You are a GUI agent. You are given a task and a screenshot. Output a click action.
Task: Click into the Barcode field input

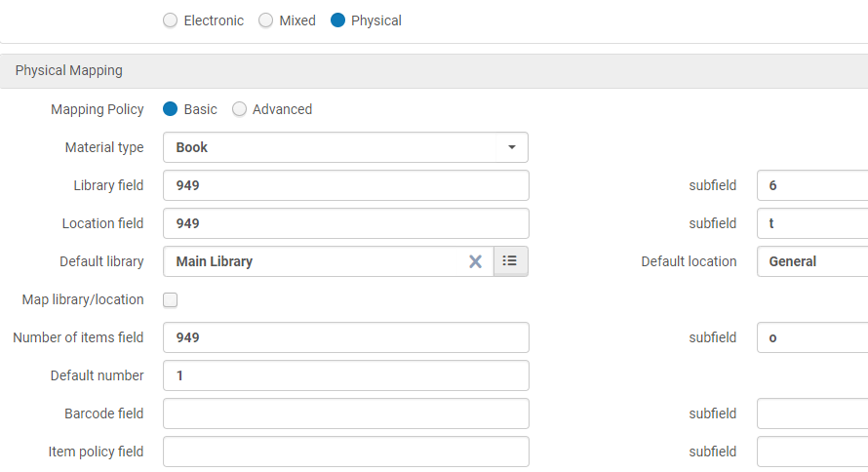(345, 413)
